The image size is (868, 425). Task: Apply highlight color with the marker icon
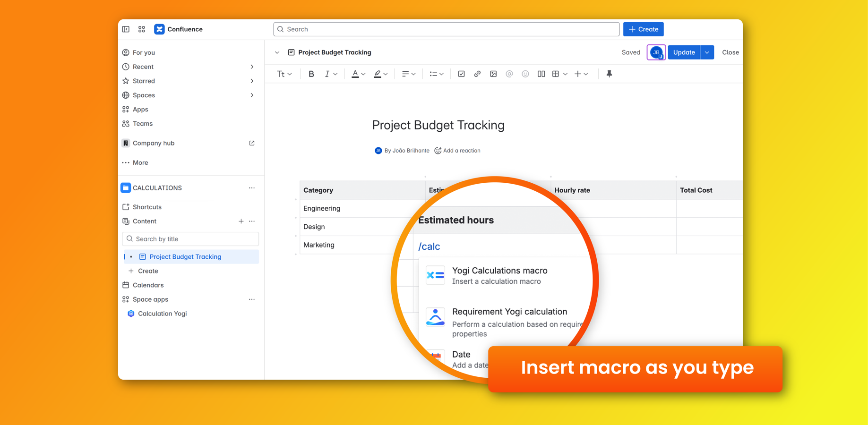[x=377, y=74]
